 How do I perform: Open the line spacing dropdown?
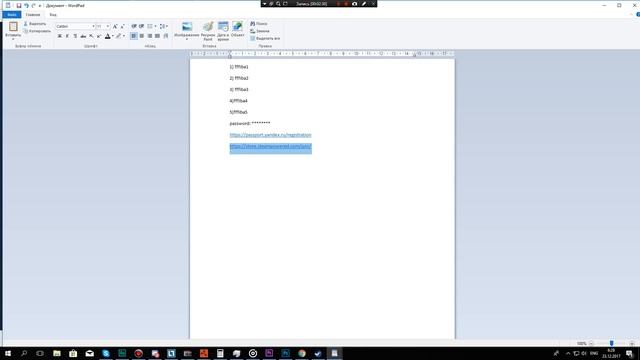[x=164, y=26]
